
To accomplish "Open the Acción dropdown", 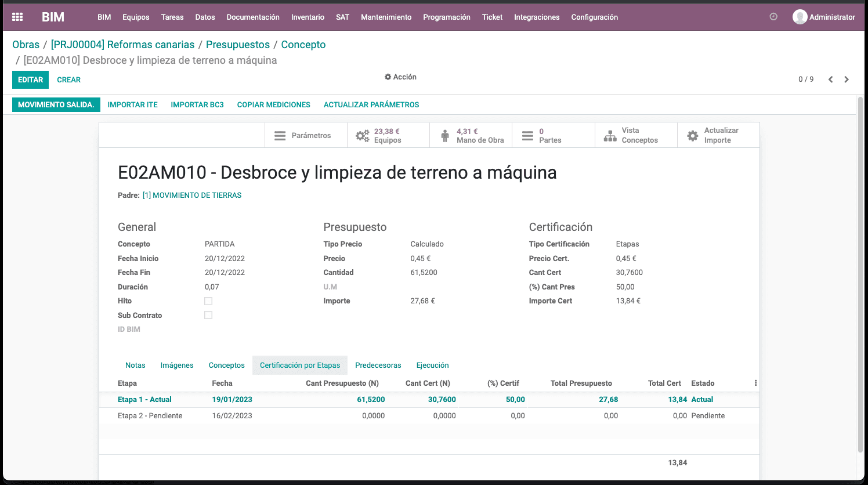I will pyautogui.click(x=400, y=77).
